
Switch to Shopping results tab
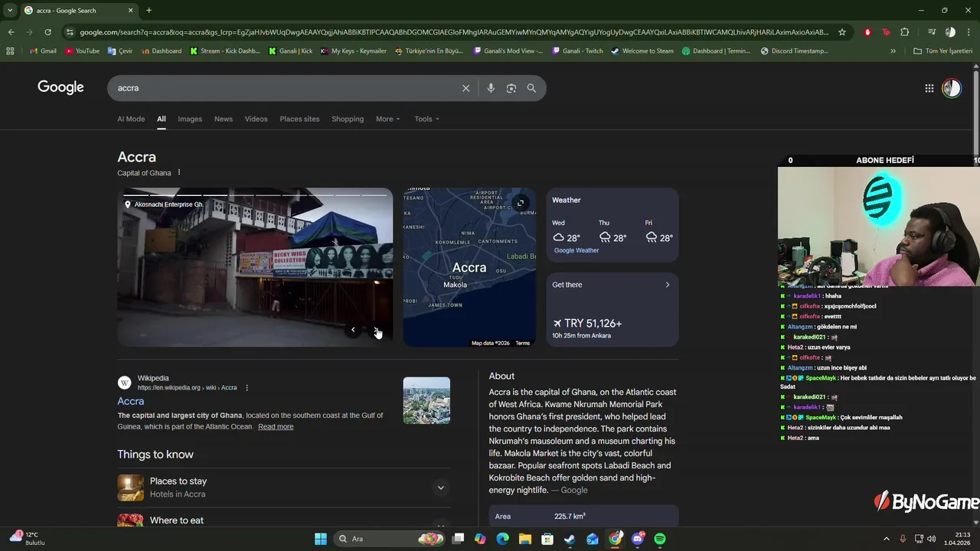coord(348,119)
